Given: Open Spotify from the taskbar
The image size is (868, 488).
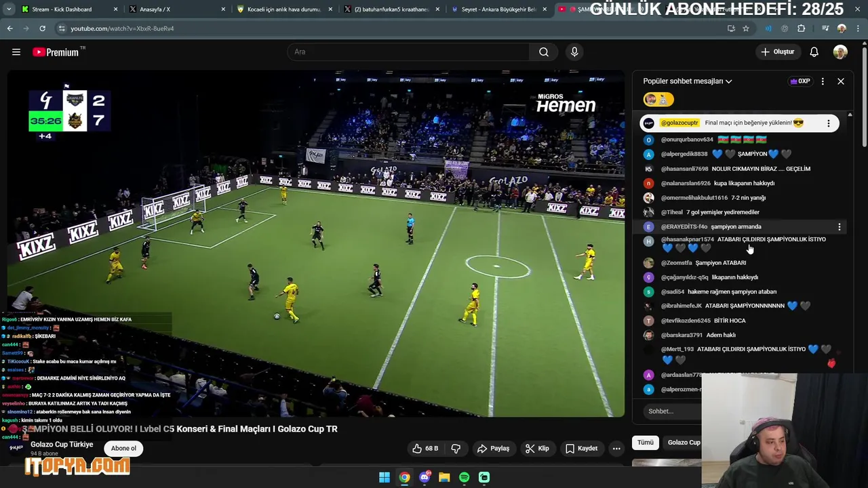Looking at the screenshot, I should pos(464,478).
